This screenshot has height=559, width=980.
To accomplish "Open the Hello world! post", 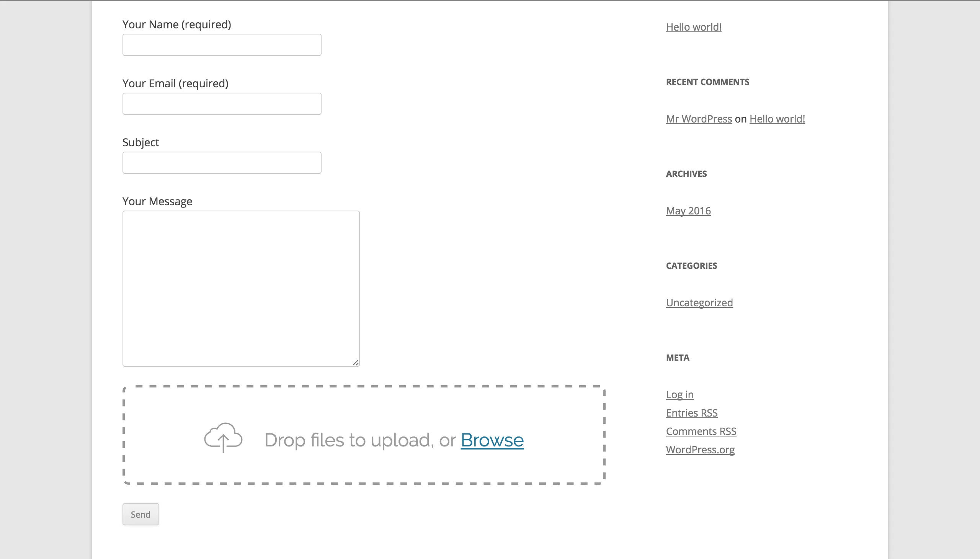I will click(x=693, y=26).
